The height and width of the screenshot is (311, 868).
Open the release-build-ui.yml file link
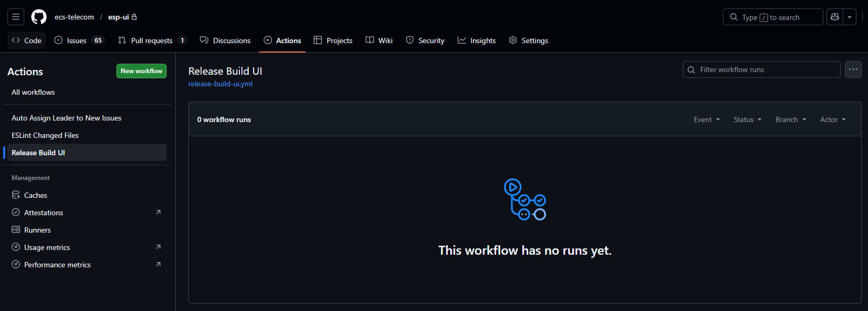(220, 84)
